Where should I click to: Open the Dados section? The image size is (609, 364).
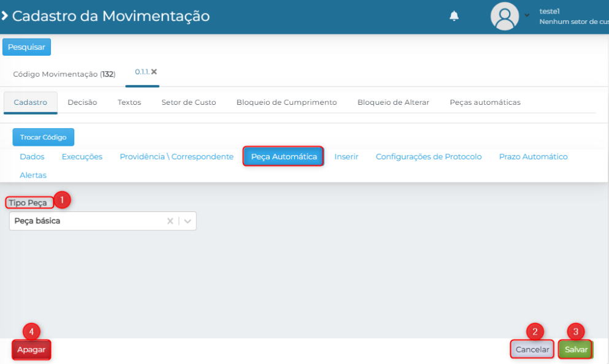(32, 157)
